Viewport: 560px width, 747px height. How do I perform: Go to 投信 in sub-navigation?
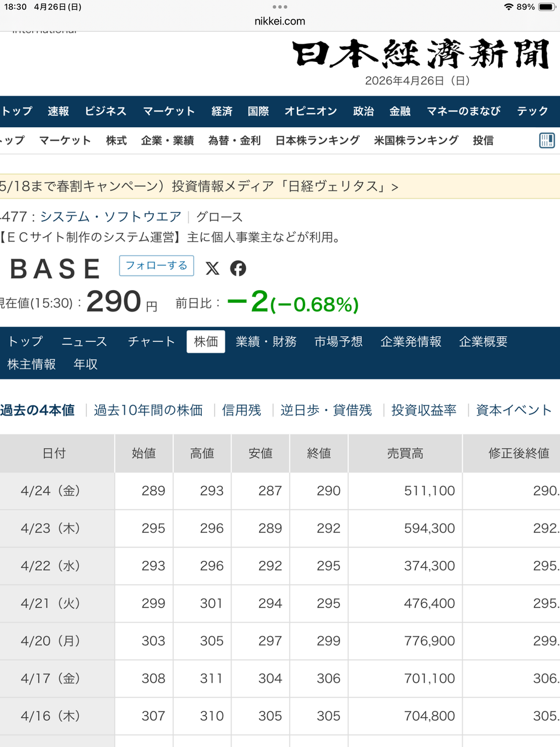click(x=483, y=141)
